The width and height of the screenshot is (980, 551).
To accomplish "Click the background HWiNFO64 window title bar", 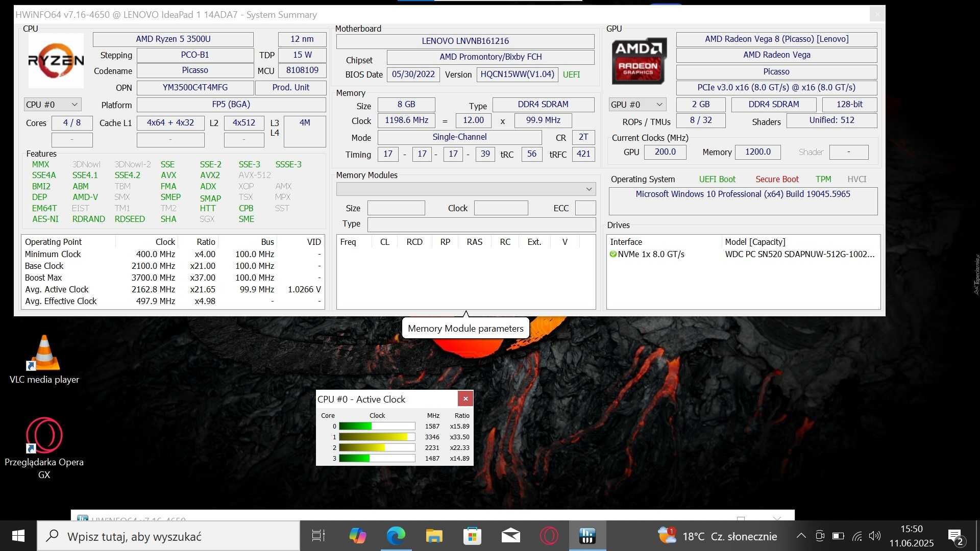I will pos(433,515).
